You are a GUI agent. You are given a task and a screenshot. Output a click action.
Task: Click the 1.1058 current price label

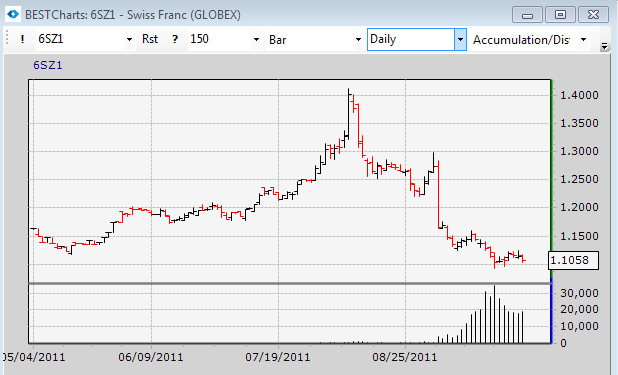(x=573, y=260)
